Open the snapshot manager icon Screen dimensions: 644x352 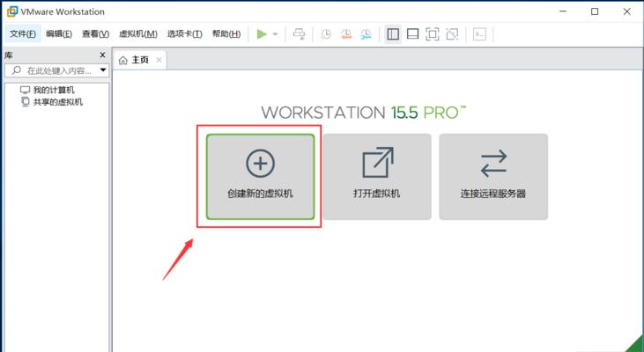[x=366, y=34]
